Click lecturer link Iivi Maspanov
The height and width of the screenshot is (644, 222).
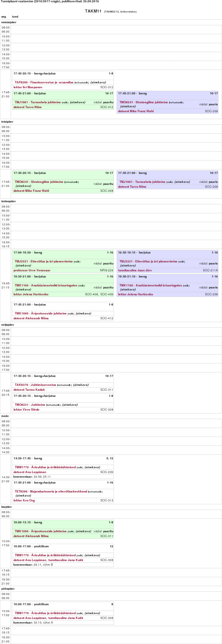(x=28, y=87)
